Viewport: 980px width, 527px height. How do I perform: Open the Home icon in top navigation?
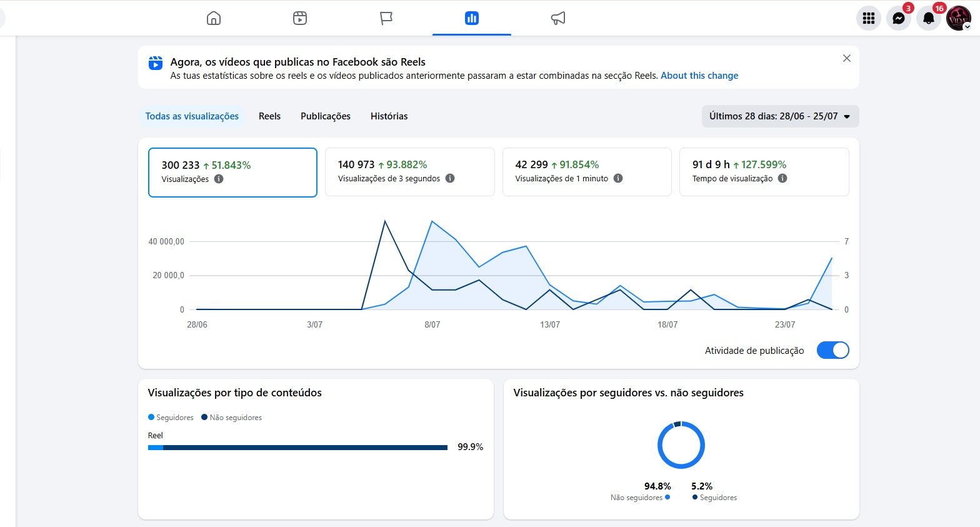pyautogui.click(x=214, y=18)
